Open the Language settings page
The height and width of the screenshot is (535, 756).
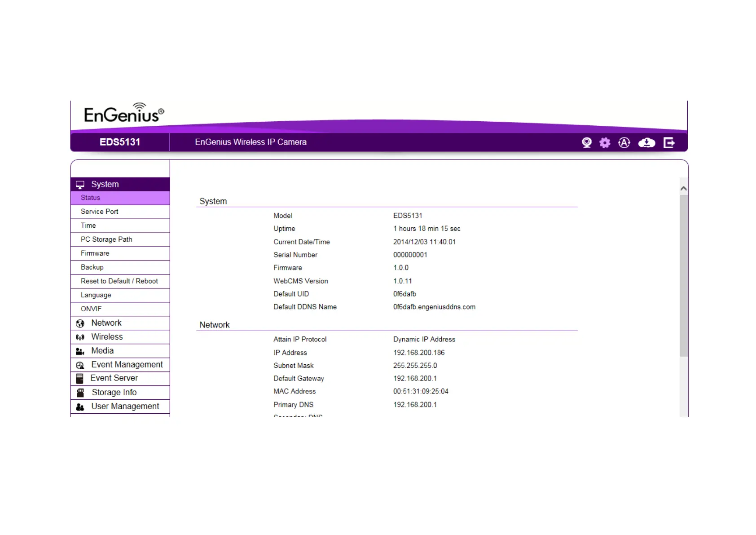(x=120, y=295)
